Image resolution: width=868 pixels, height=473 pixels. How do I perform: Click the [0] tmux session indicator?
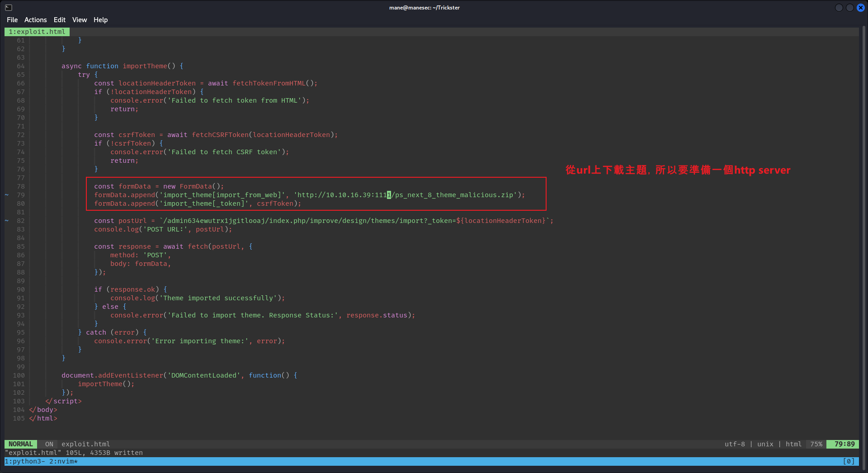849,461
